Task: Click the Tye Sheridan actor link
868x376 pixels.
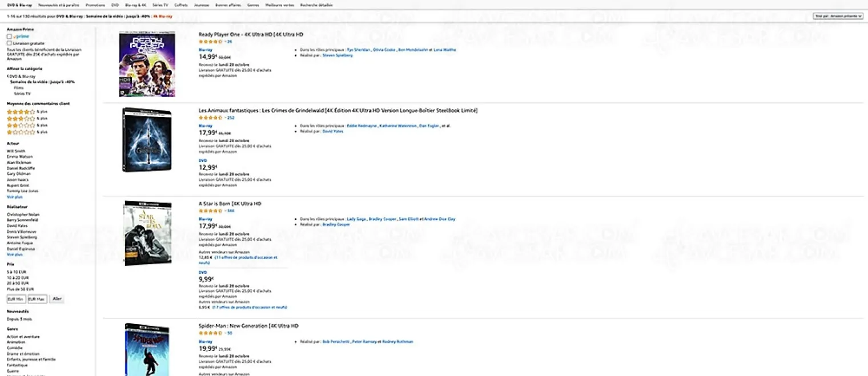Action: [359, 50]
